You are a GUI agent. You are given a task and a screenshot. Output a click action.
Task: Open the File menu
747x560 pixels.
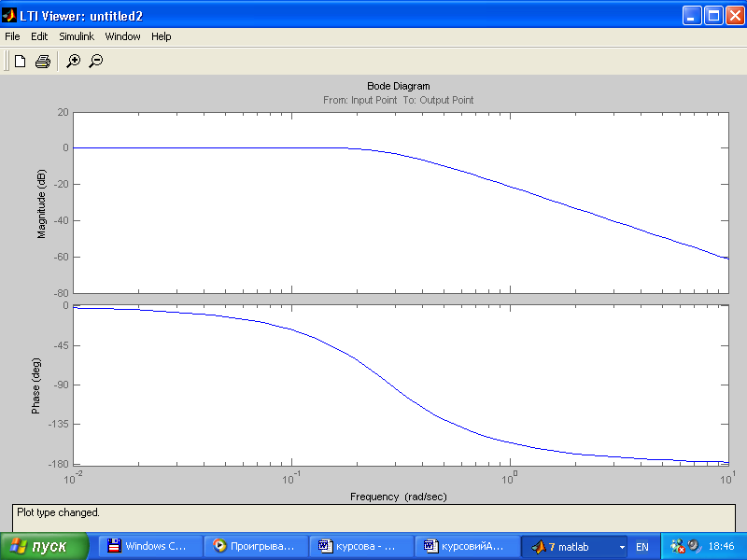(12, 36)
